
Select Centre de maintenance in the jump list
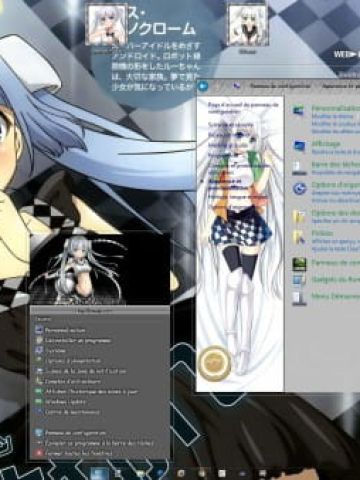[x=72, y=412]
